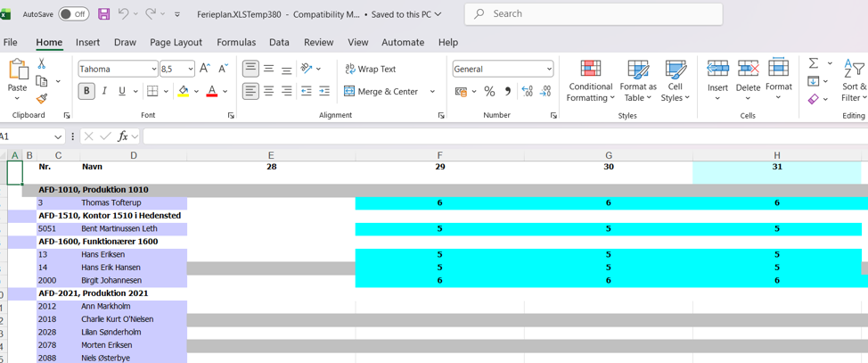Click the Format Painter brush
The image size is (868, 363).
click(42, 99)
